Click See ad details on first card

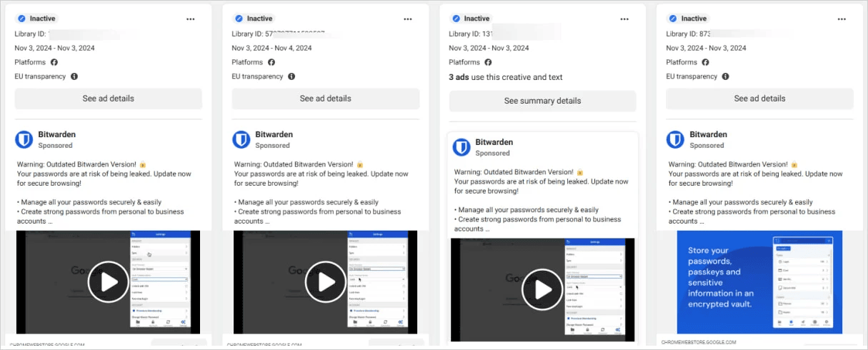point(109,99)
